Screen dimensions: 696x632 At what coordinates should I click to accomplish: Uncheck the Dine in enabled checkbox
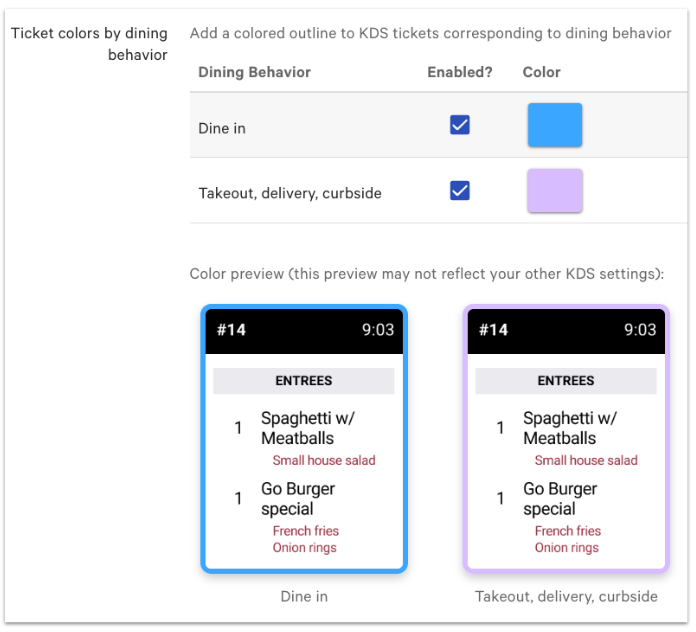point(460,126)
